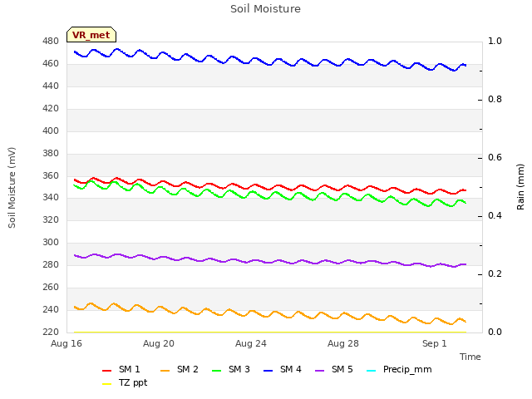
Task: Click the 0.8 rain axis tick label
Action: [495, 100]
